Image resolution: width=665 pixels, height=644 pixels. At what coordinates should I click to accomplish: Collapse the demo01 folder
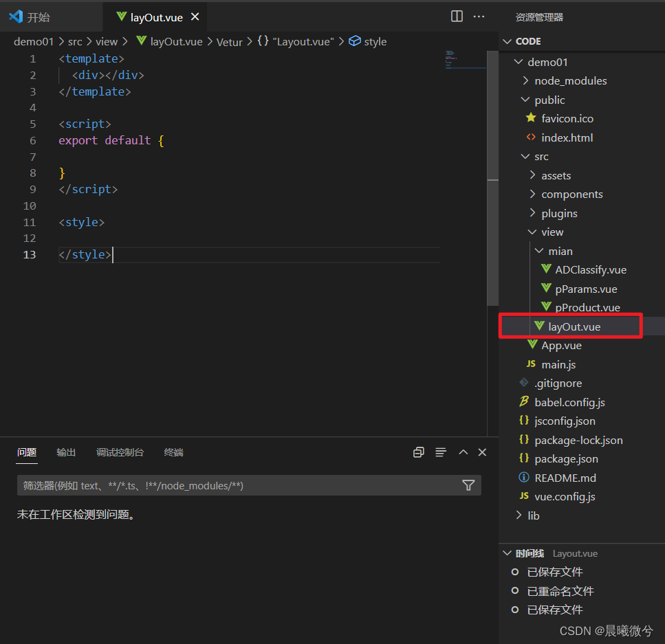click(519, 62)
